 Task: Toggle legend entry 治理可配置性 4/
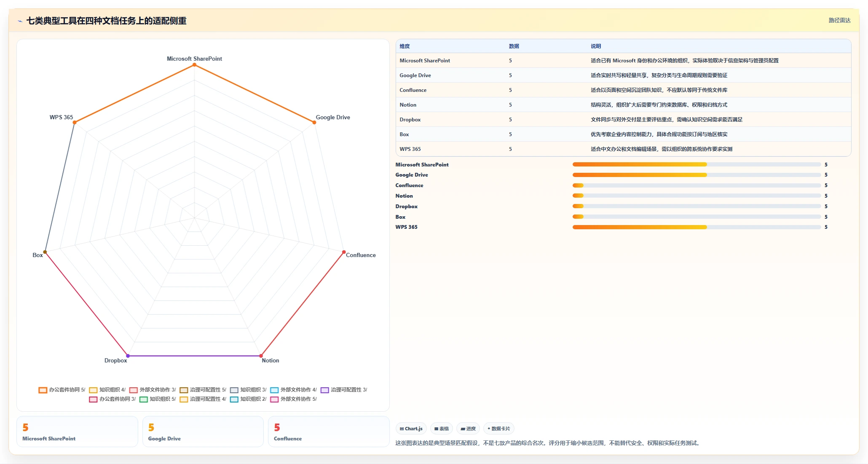203,399
